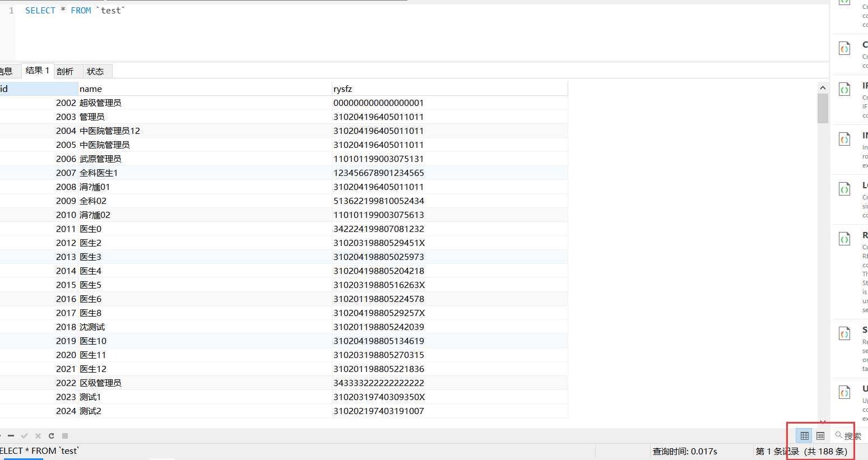
Task: Select the name cell '医生12'
Action: 205,369
